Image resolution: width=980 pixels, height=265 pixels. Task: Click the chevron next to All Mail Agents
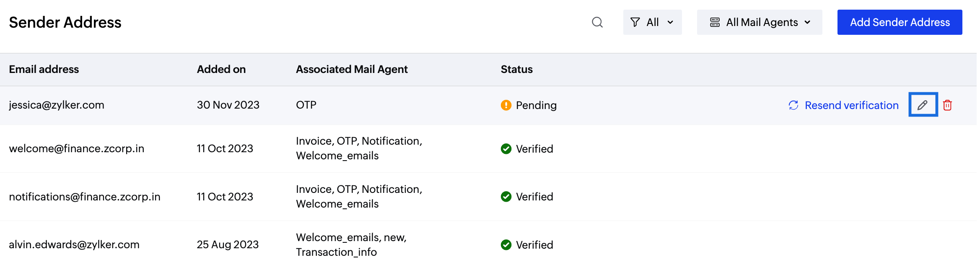(807, 23)
